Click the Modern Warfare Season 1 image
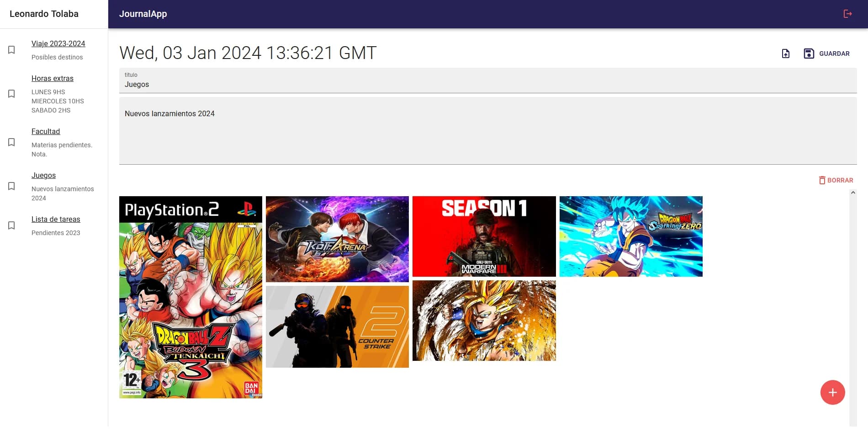 click(x=484, y=236)
